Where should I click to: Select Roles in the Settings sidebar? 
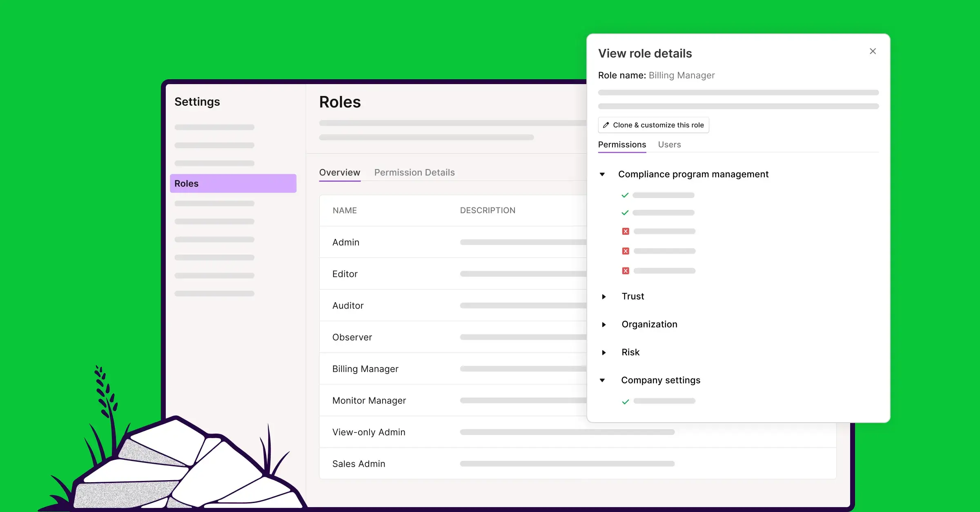pos(233,183)
